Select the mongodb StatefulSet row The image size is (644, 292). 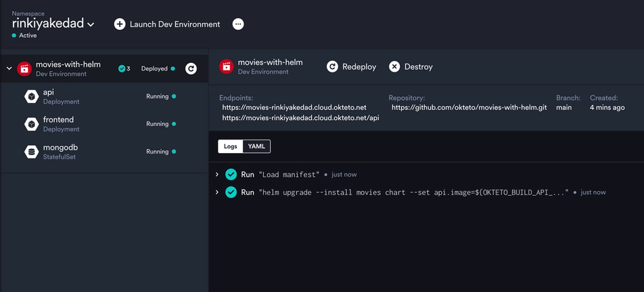tap(104, 151)
